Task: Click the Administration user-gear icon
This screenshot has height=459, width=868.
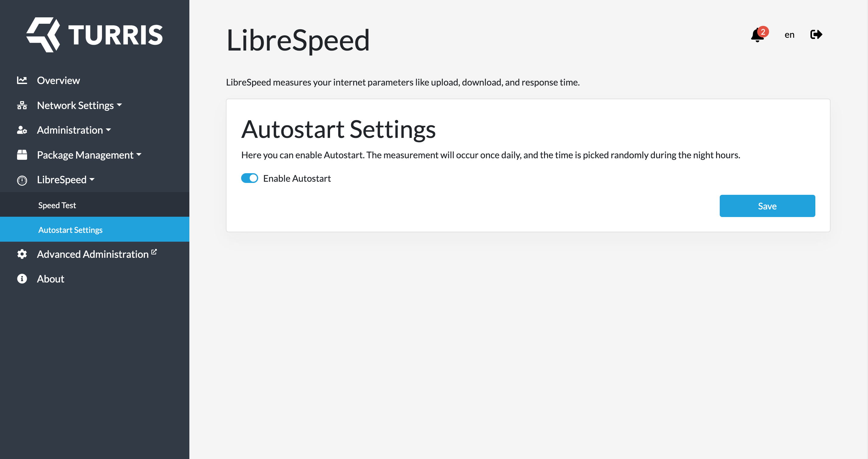Action: coord(22,130)
